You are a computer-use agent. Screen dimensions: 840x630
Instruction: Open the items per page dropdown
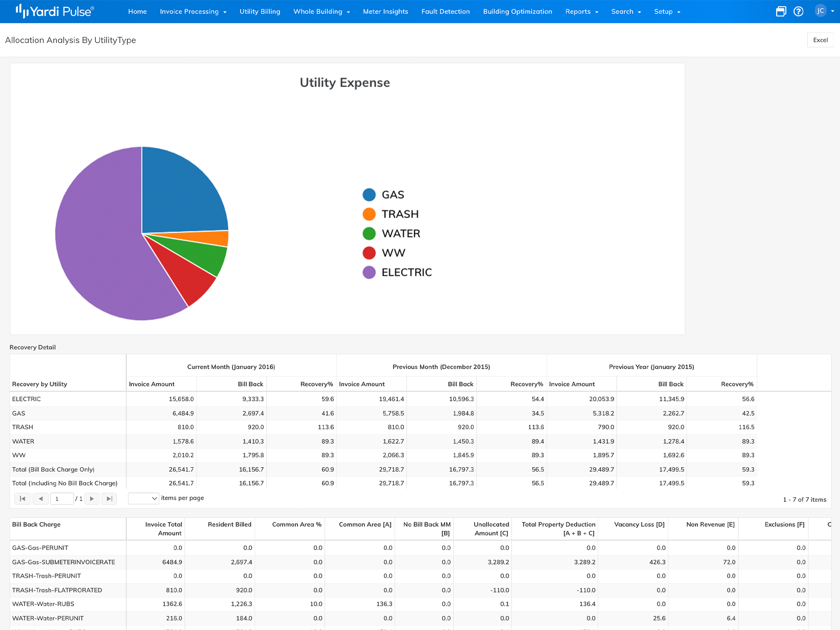pyautogui.click(x=143, y=498)
